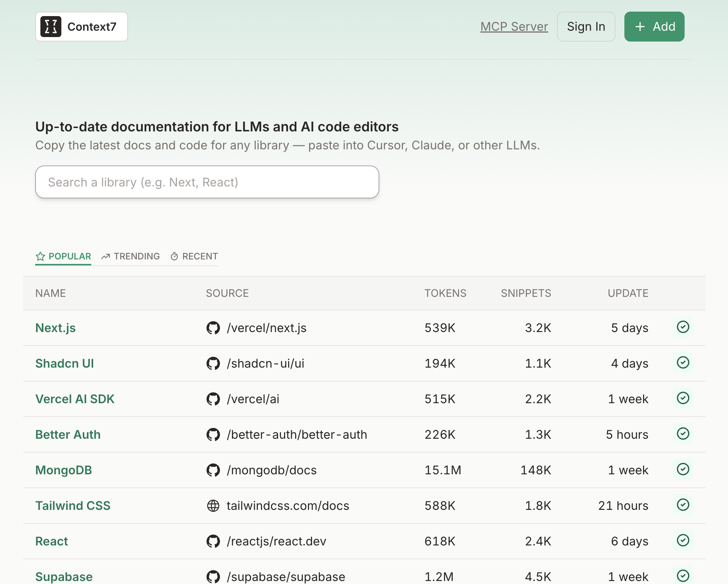The image size is (728, 584).
Task: Click checkmark status icon for Better Auth
Action: [683, 434]
